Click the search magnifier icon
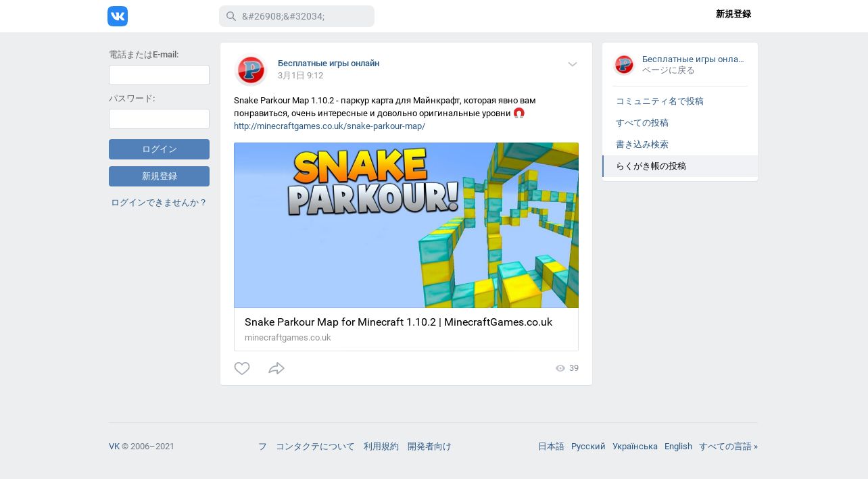Image resolution: width=868 pixels, height=479 pixels. (231, 16)
